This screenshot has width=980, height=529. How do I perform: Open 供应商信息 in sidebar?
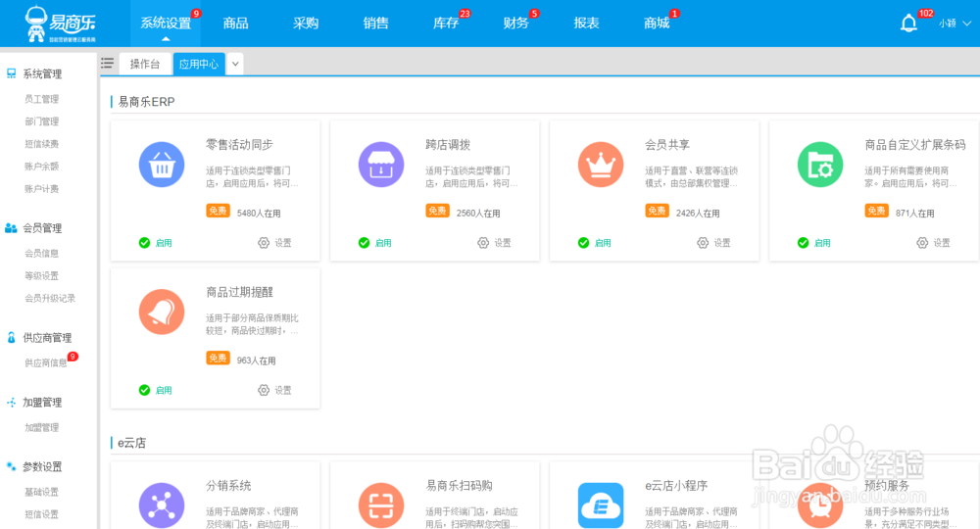[x=46, y=362]
